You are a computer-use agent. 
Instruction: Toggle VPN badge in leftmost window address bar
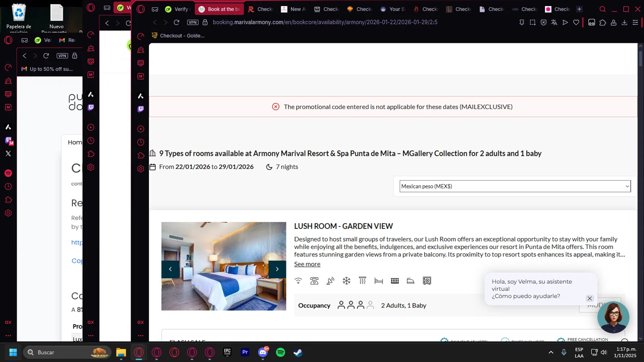click(x=62, y=56)
